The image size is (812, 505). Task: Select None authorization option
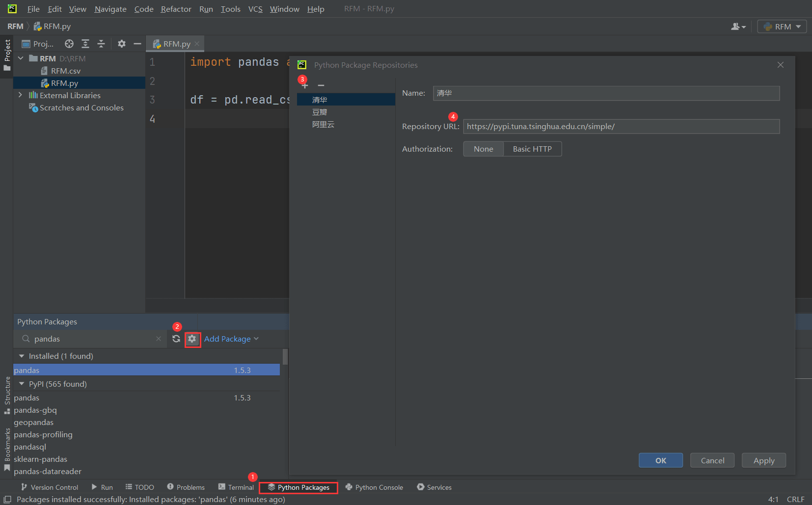pyautogui.click(x=483, y=149)
